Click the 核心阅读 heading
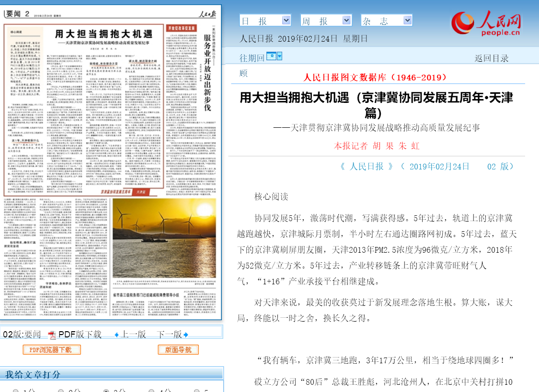 pos(271,197)
